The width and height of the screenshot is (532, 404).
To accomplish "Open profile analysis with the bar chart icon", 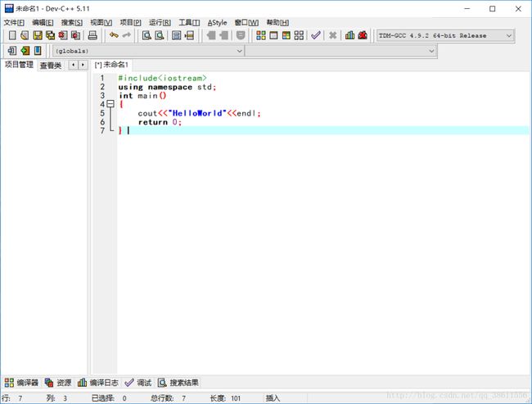I will [349, 35].
